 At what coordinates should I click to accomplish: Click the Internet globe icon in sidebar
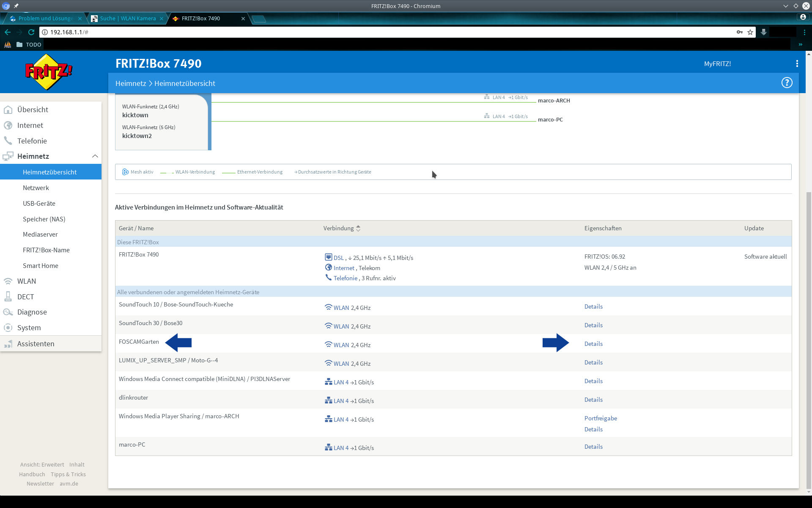[8, 125]
